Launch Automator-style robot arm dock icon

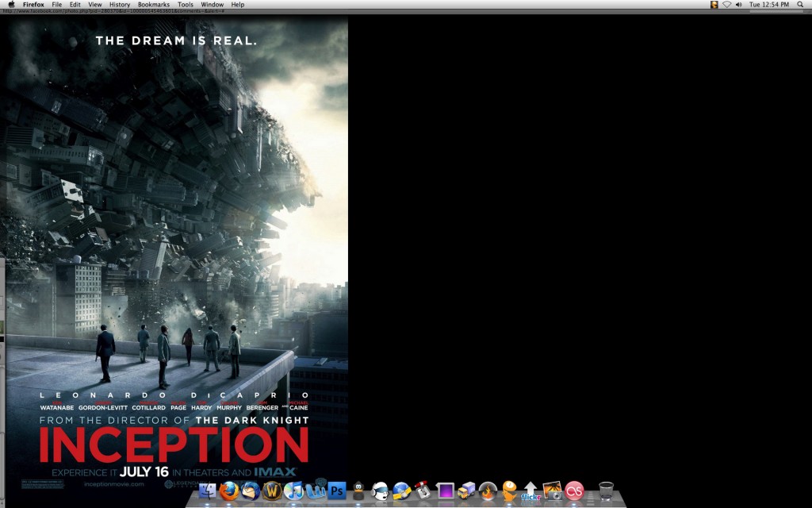tap(423, 490)
